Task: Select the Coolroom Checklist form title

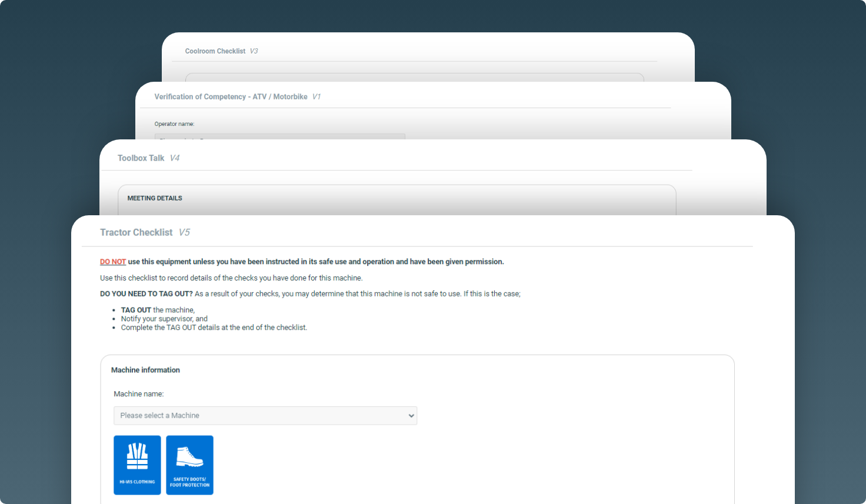Action: click(x=215, y=51)
